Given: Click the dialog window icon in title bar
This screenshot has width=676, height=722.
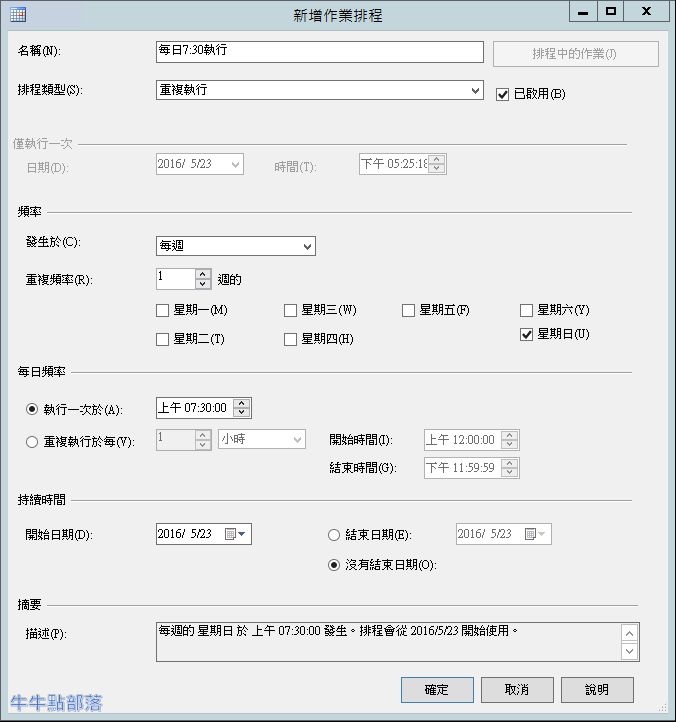Looking at the screenshot, I should click(x=17, y=14).
